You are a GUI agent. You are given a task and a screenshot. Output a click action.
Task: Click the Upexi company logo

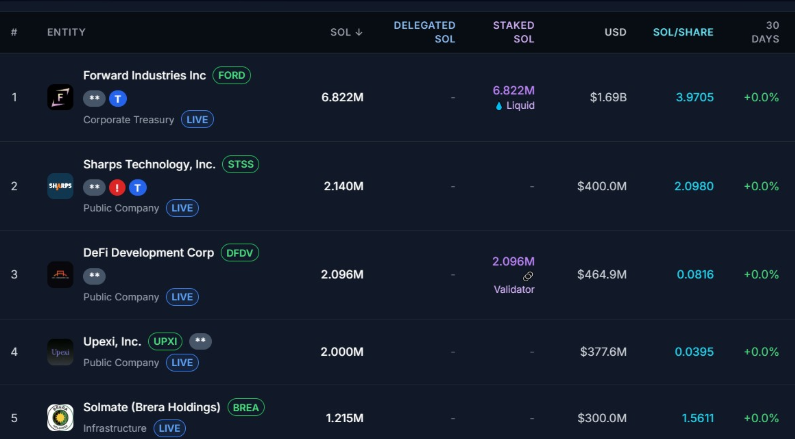tap(60, 352)
